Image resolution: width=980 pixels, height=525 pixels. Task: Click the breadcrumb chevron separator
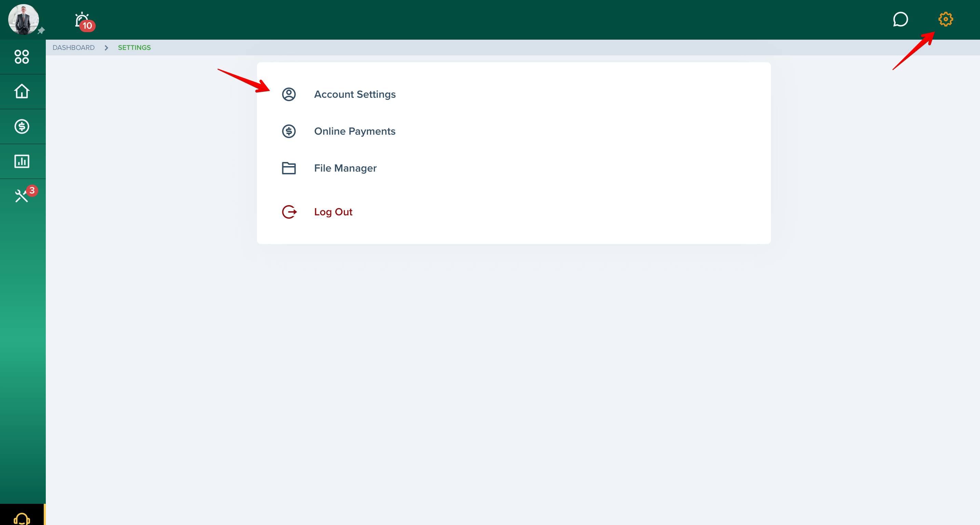[x=107, y=48]
